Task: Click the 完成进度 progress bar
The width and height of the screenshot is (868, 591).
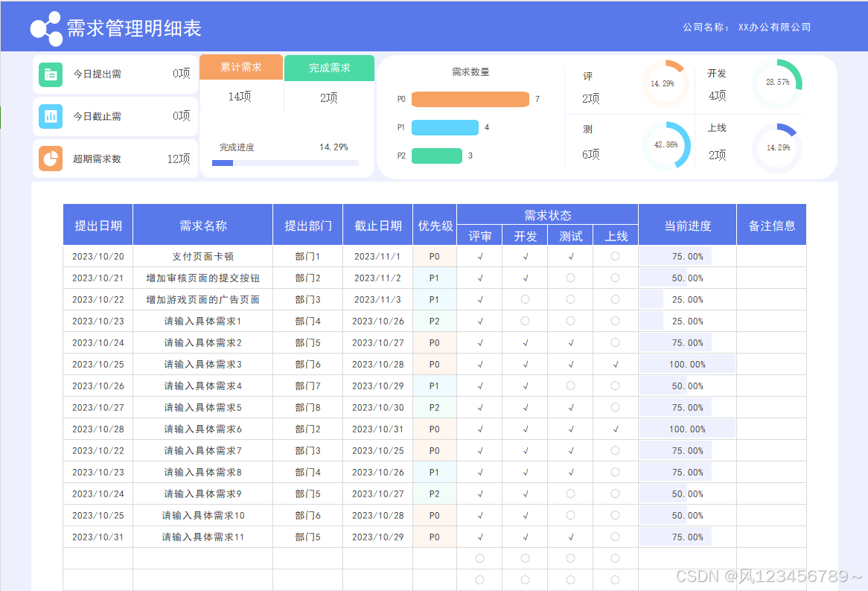Action: point(286,163)
